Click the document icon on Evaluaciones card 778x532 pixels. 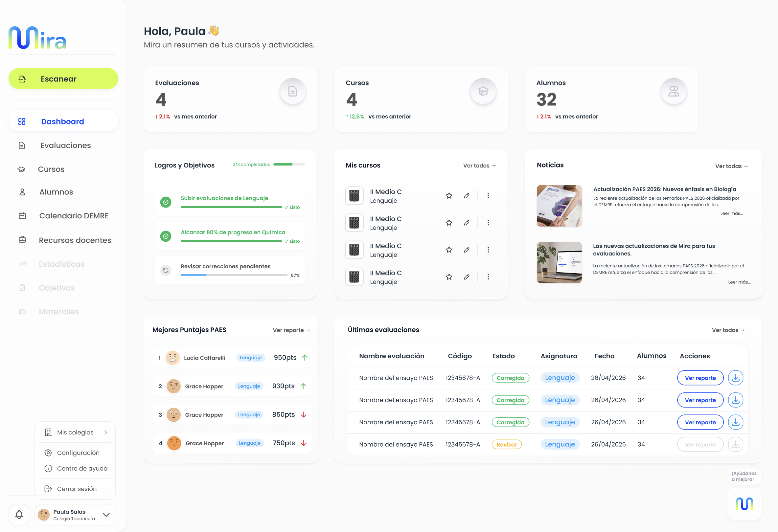[293, 91]
